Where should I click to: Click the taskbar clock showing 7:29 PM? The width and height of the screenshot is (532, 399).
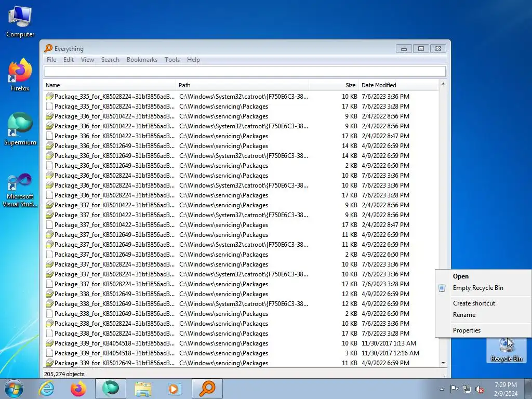pyautogui.click(x=506, y=389)
